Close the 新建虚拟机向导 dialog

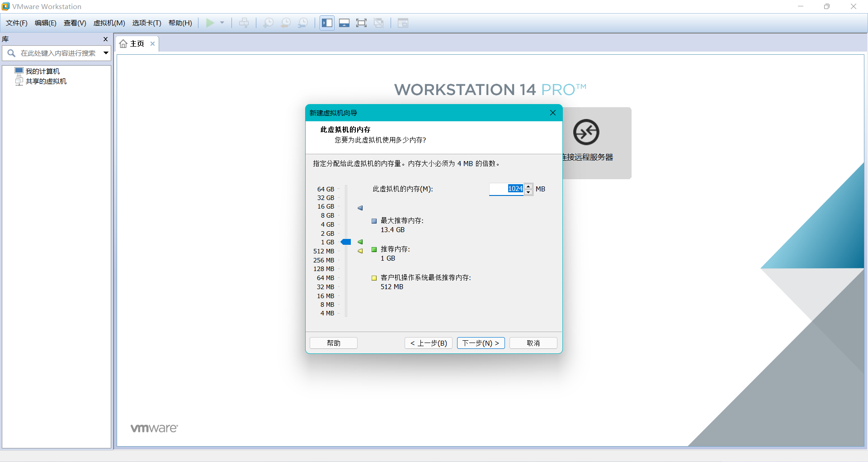552,113
